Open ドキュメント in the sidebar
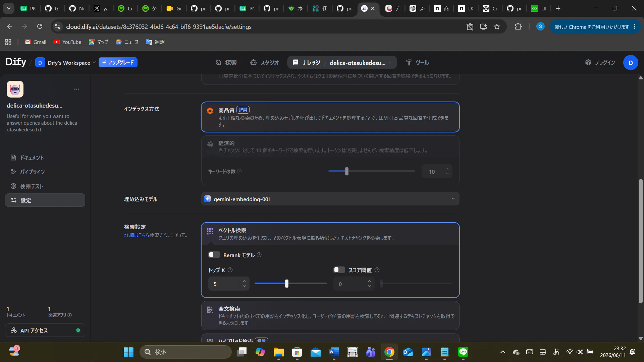Viewport: 644px width, 362px height. [45, 158]
